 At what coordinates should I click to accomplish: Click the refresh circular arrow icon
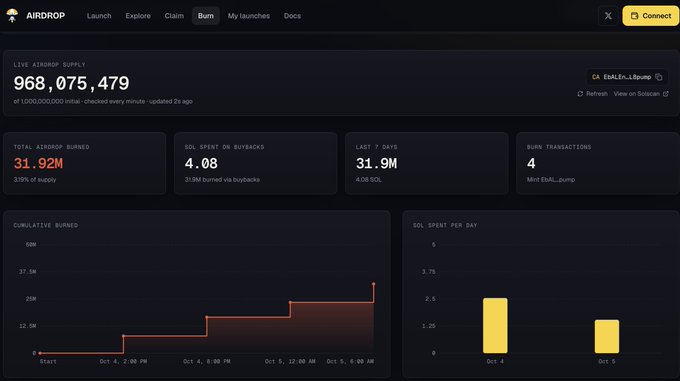[x=580, y=94]
